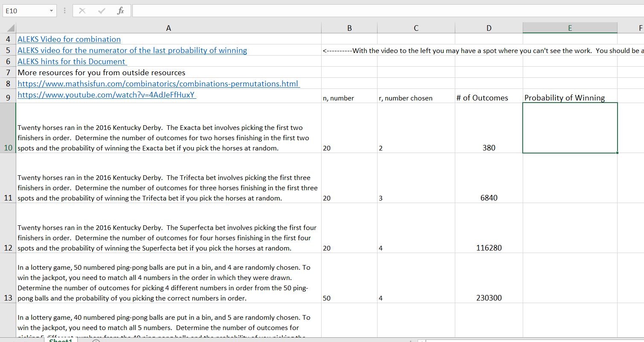Select the '# of Outcomes' header cell
The height and width of the screenshot is (342, 644).
tap(489, 96)
